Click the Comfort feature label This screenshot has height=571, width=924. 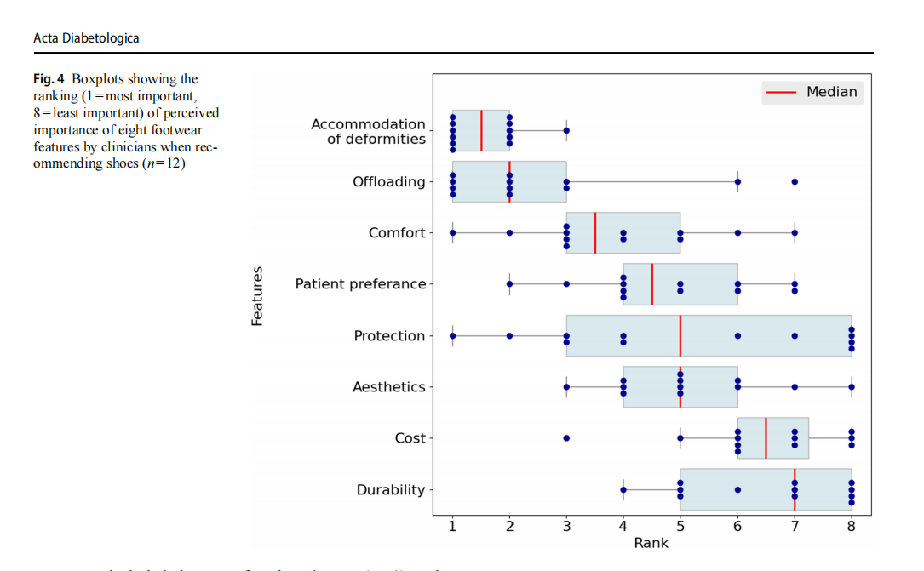[397, 233]
